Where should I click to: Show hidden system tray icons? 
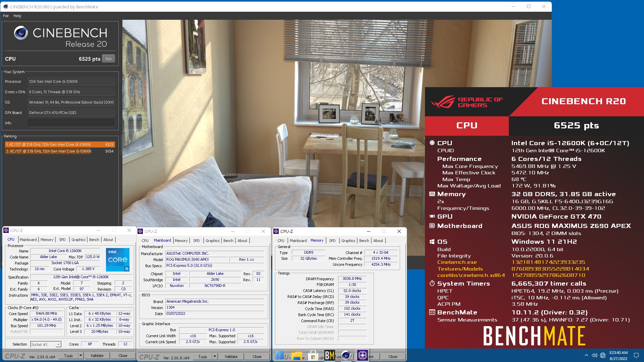click(586, 355)
